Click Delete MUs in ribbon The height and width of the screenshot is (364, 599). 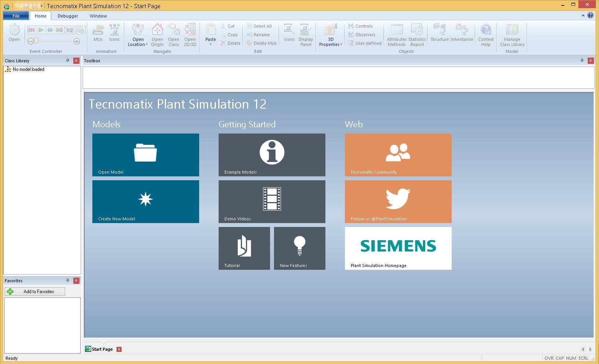coord(262,43)
